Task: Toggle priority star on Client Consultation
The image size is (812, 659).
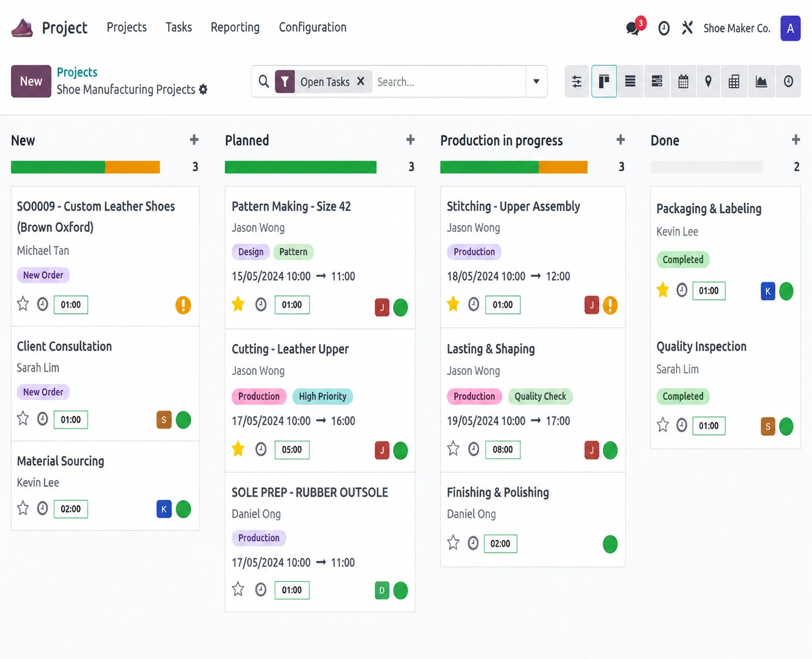Action: [x=23, y=418]
